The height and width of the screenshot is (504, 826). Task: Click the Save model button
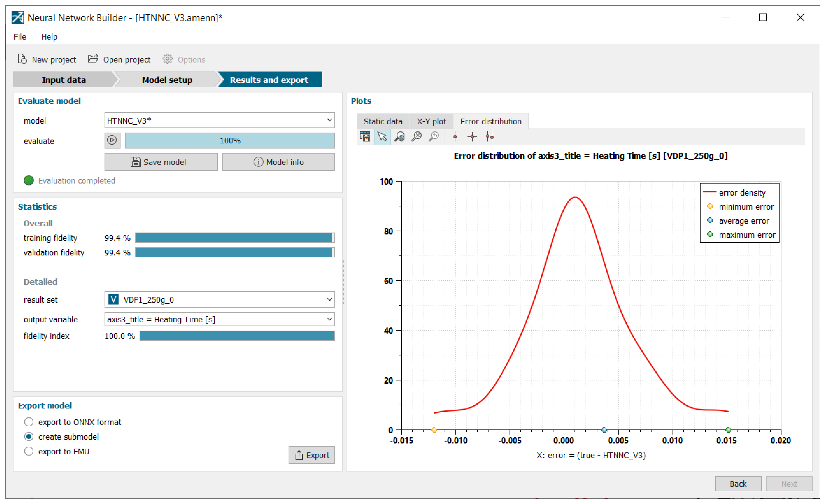(161, 162)
